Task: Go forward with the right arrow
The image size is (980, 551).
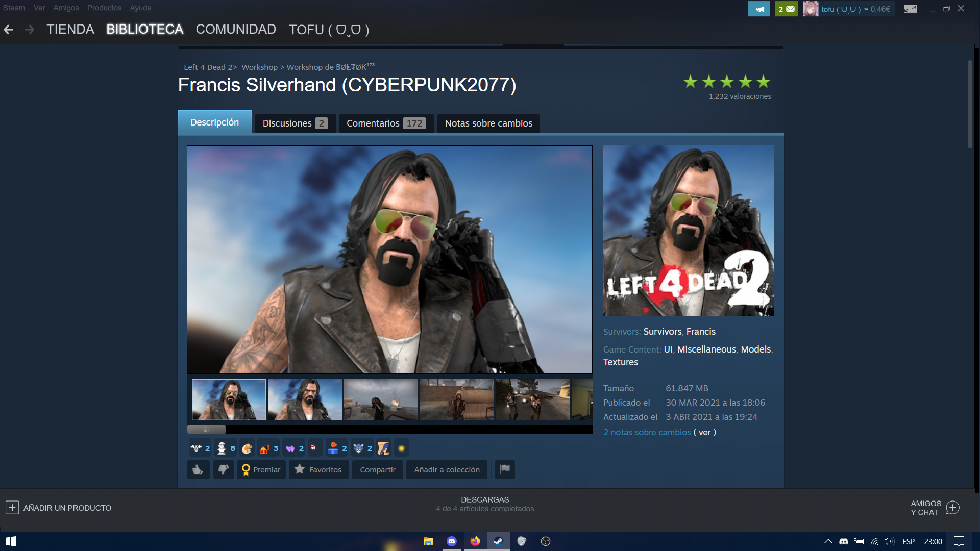Action: (30, 30)
